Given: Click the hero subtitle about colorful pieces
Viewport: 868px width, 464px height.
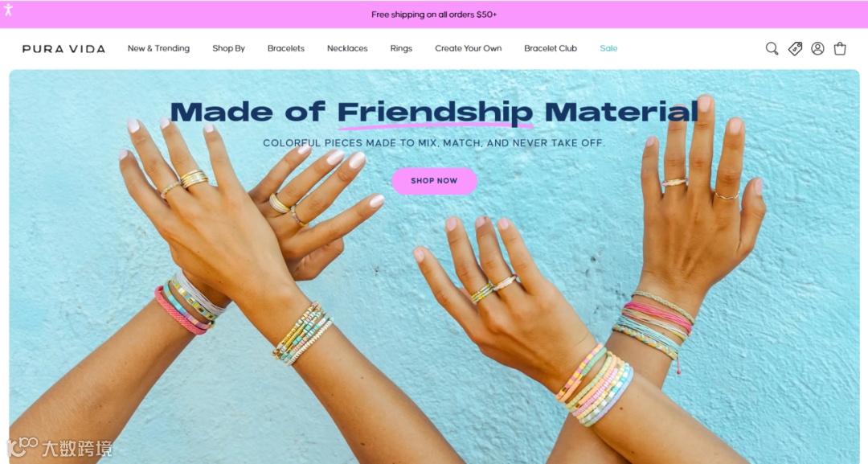Looking at the screenshot, I should 434,143.
